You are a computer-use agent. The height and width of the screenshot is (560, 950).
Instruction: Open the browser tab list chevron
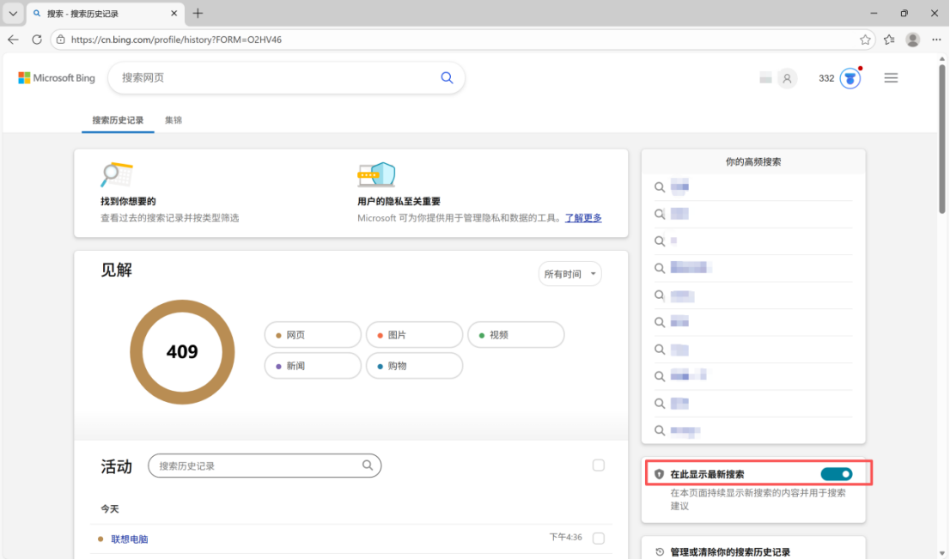pyautogui.click(x=13, y=14)
